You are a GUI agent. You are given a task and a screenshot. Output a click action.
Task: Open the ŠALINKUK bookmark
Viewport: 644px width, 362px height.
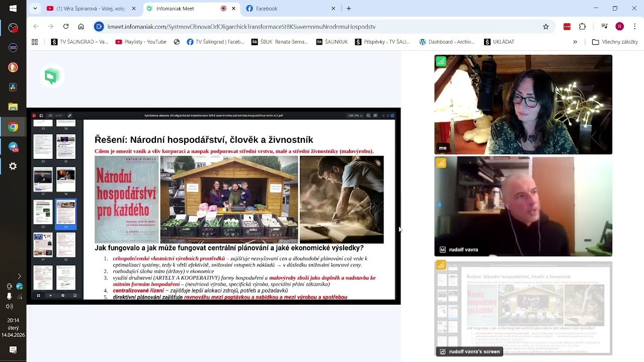332,42
